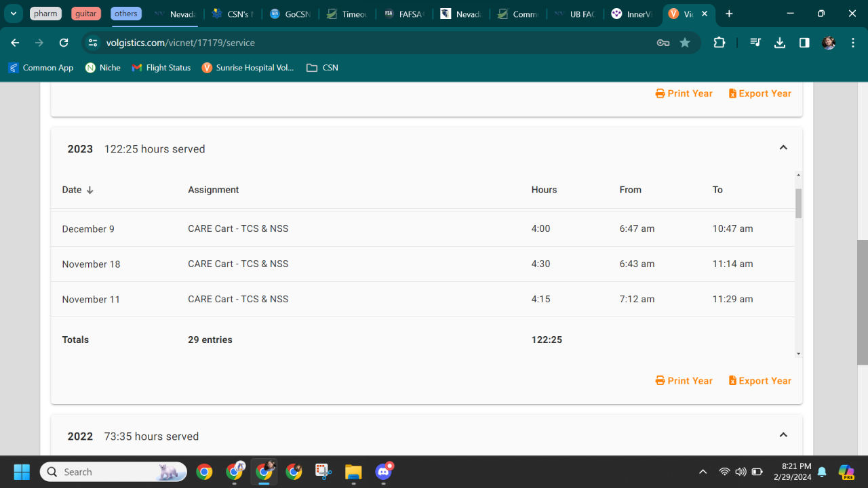
Task: Collapse the others tab group
Action: click(x=126, y=14)
